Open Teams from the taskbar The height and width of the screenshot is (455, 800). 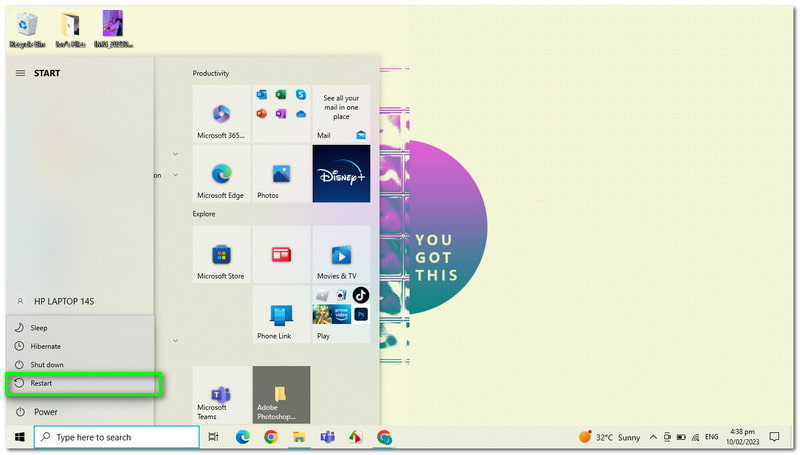coord(328,437)
